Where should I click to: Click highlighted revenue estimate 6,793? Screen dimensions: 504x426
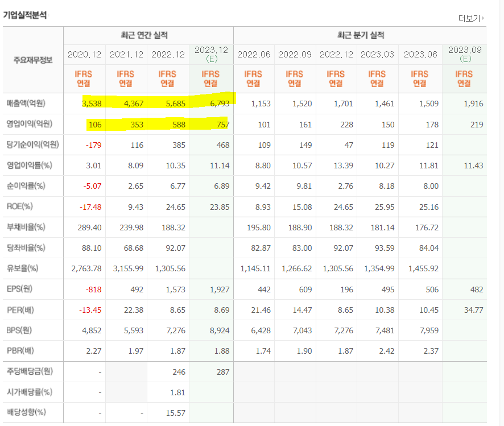click(220, 104)
